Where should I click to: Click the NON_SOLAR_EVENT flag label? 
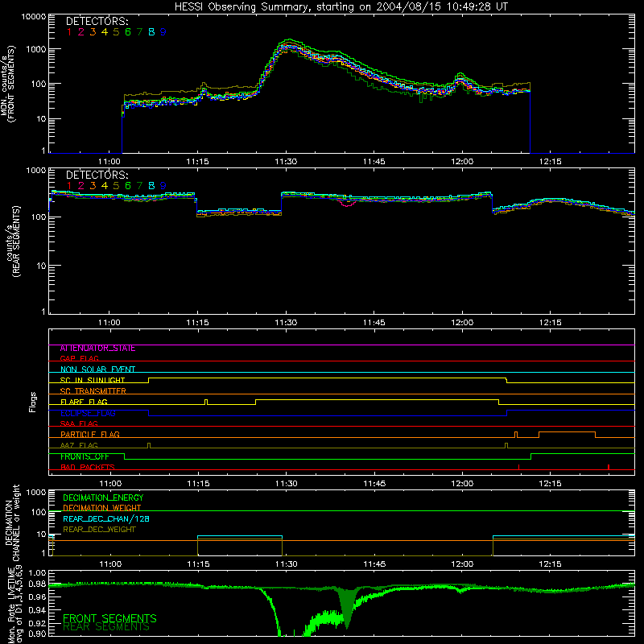click(97, 369)
